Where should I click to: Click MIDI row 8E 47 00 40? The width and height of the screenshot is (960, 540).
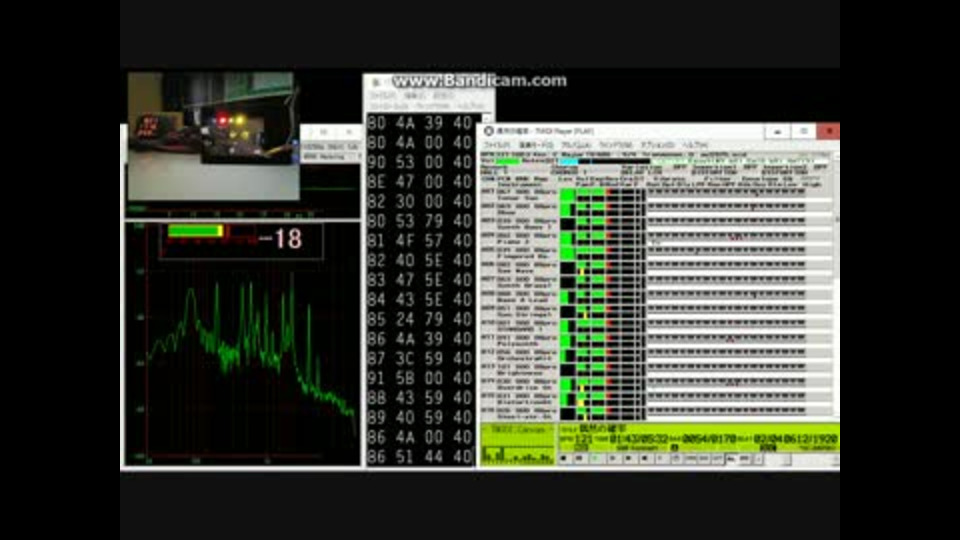[419, 182]
